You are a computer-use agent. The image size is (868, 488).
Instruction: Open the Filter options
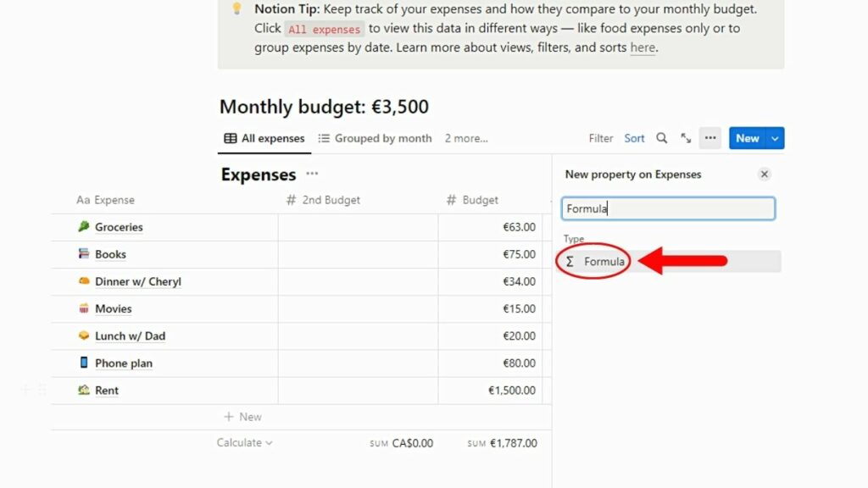coord(600,137)
